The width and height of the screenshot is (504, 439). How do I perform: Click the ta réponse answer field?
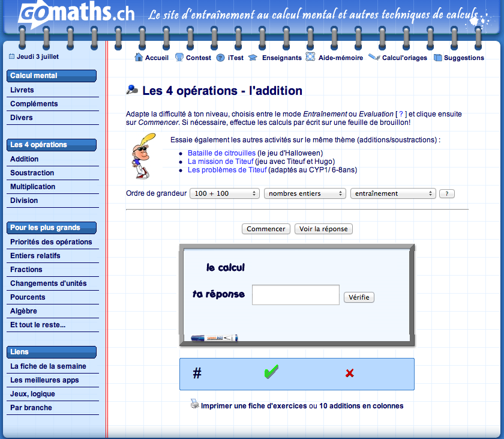[x=296, y=295]
